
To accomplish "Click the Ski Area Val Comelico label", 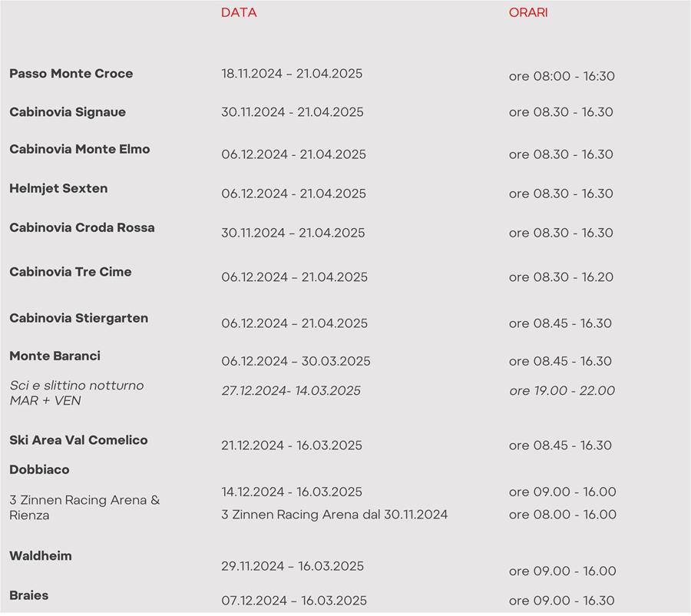I will 78,440.
